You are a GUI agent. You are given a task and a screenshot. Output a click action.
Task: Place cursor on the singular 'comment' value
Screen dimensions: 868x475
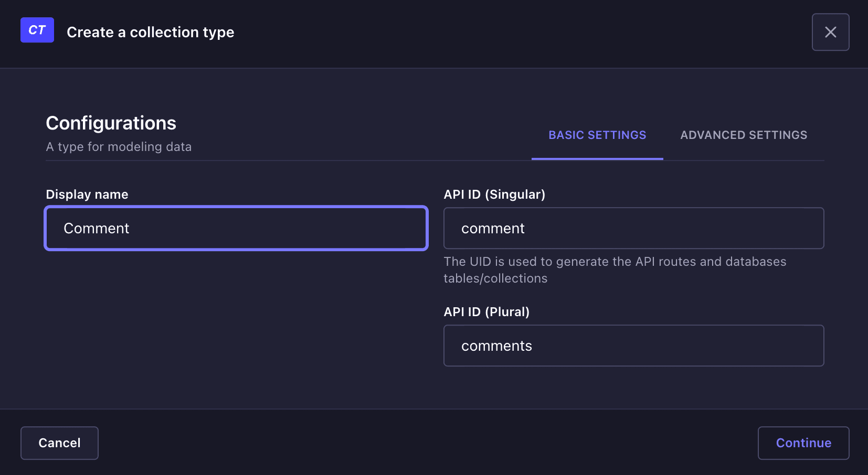tap(493, 229)
